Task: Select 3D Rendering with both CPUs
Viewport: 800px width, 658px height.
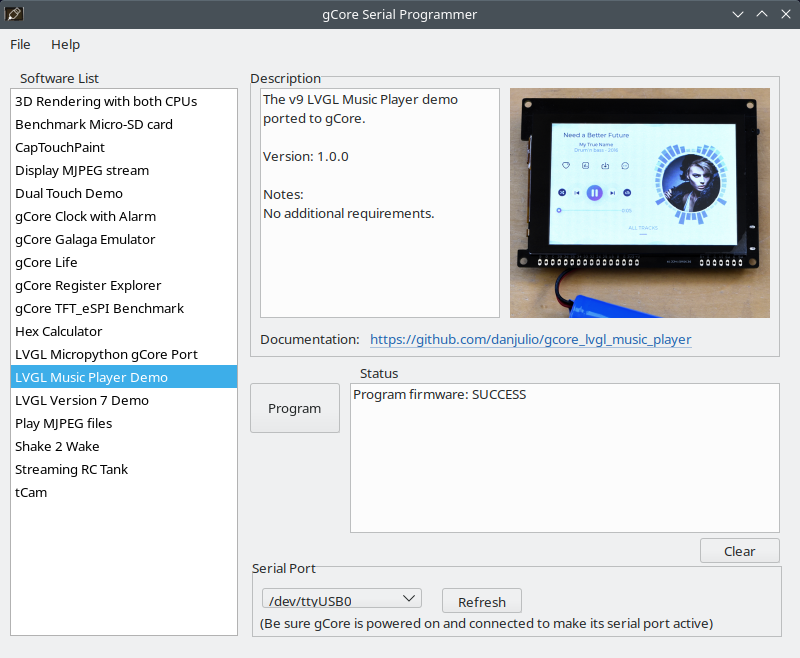Action: click(x=106, y=101)
